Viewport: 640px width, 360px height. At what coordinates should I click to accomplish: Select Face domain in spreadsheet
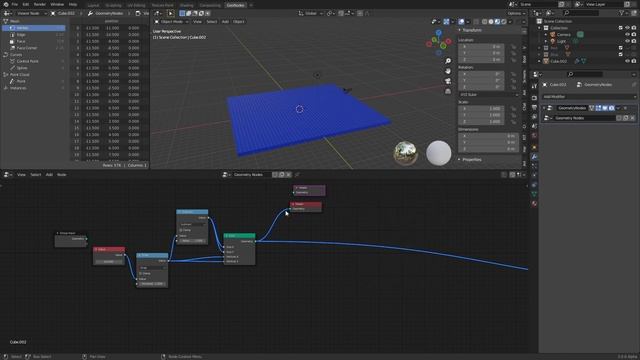pos(34,41)
